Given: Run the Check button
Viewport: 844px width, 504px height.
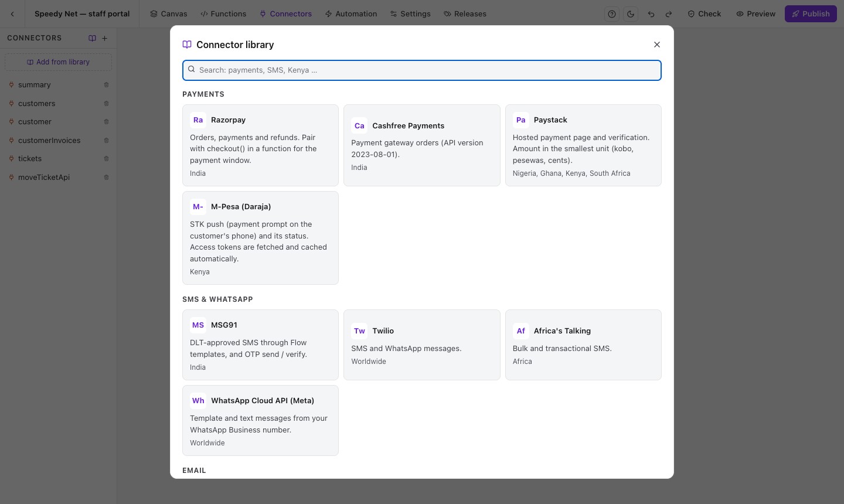Looking at the screenshot, I should tap(705, 14).
